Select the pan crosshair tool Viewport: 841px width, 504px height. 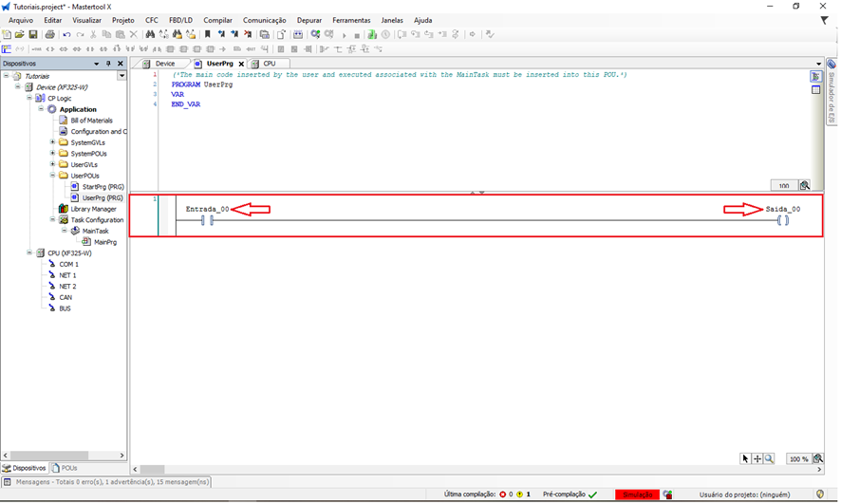pos(757,458)
